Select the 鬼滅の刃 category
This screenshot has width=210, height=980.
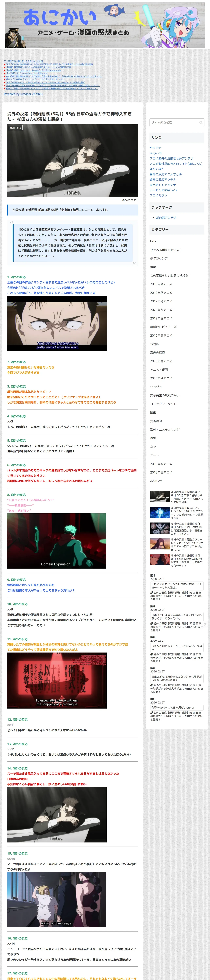coord(156,421)
